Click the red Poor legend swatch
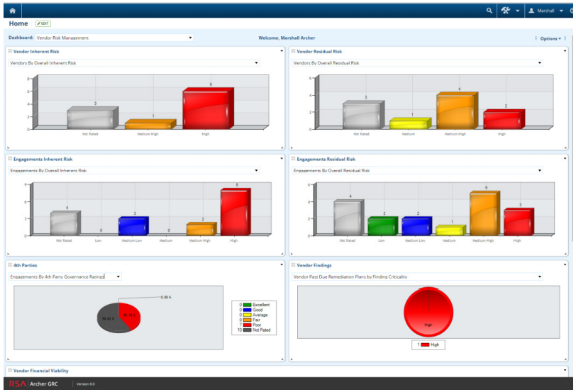 pos(247,325)
